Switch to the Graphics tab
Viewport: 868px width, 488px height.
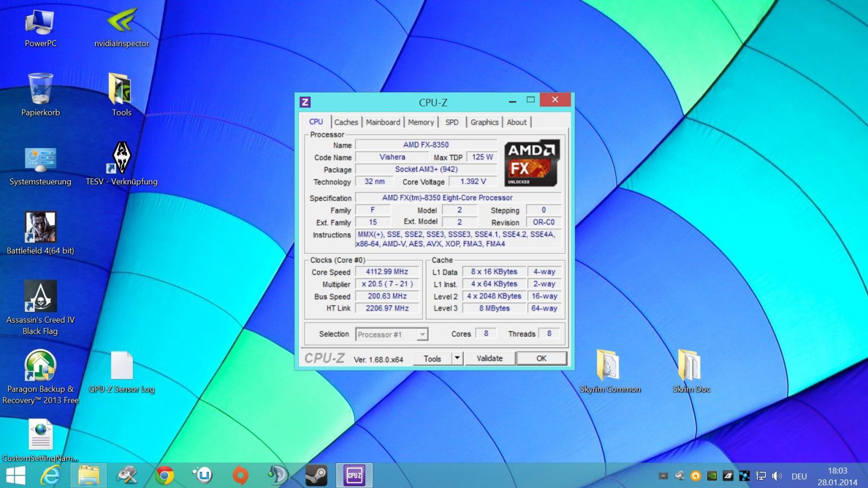[x=484, y=123]
